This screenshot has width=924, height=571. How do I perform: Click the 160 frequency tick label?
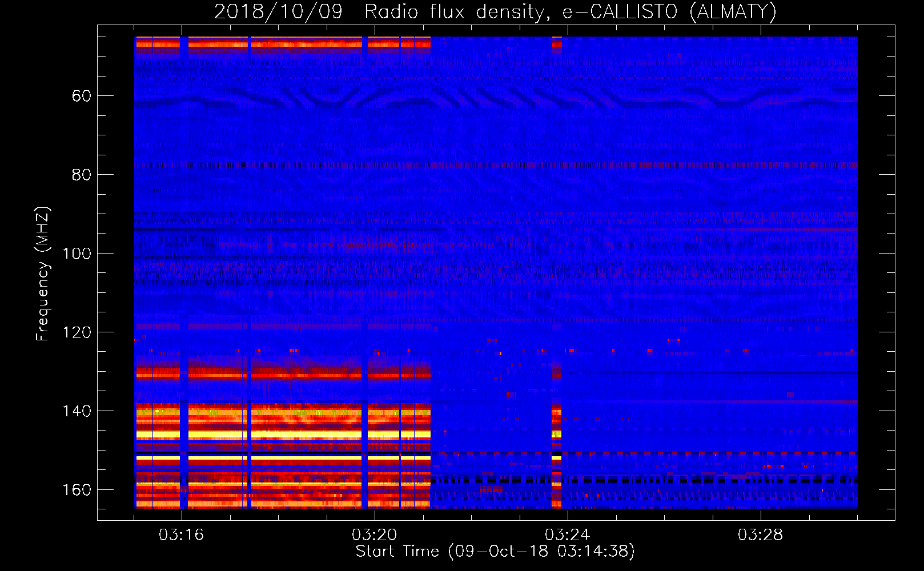pyautogui.click(x=77, y=490)
